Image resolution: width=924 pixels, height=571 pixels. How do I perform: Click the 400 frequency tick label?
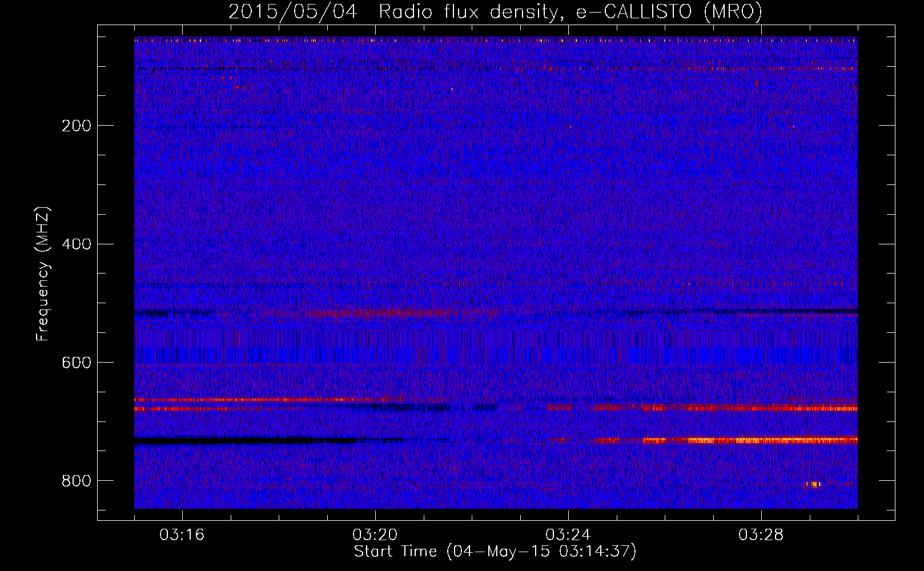(x=77, y=244)
